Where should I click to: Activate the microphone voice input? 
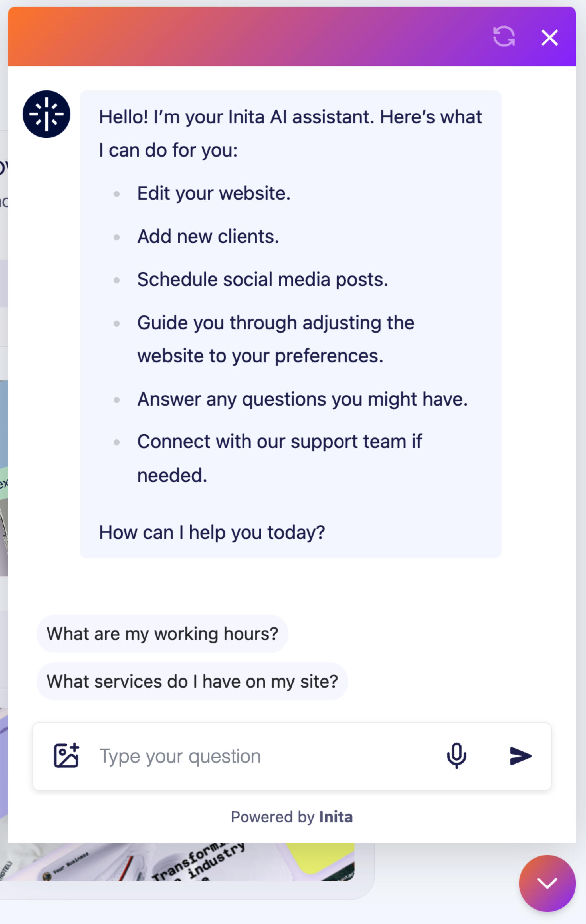click(x=456, y=755)
